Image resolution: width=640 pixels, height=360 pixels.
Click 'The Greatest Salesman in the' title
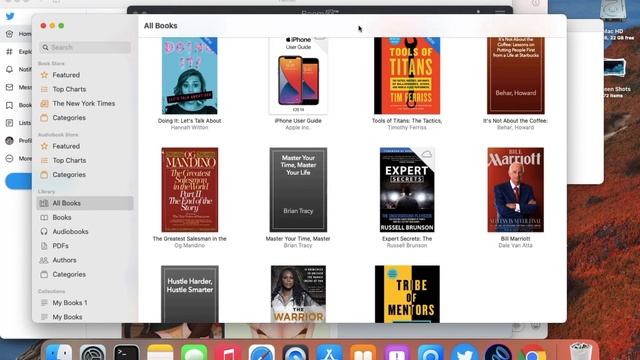(189, 239)
